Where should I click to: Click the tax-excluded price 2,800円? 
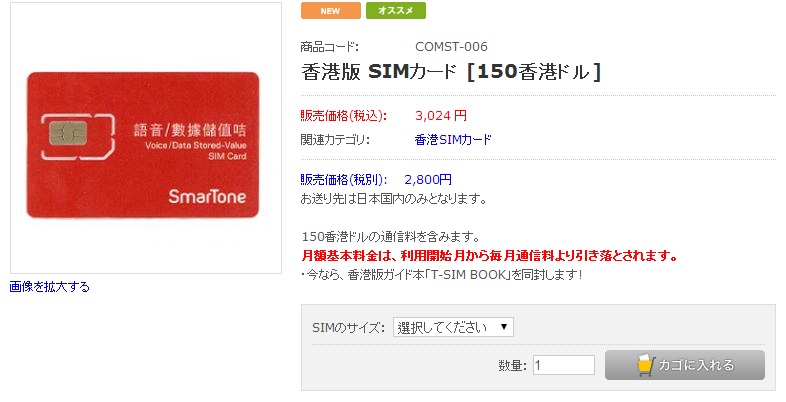click(428, 180)
